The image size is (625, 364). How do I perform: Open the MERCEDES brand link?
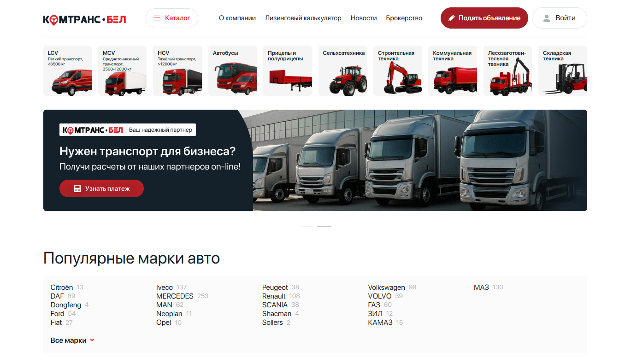pos(175,296)
